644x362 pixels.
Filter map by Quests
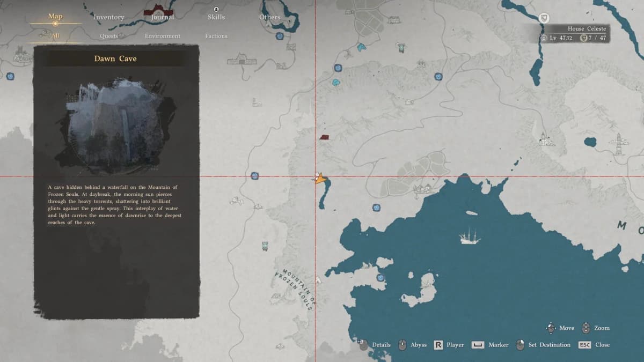point(109,36)
